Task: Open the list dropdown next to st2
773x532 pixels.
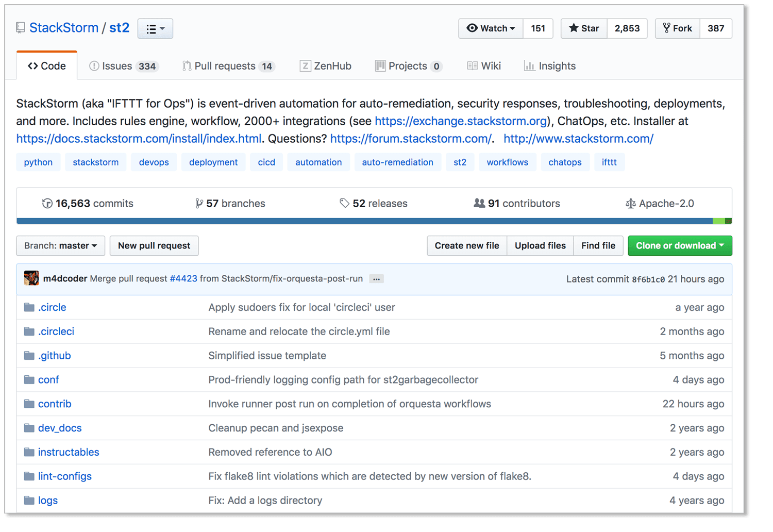Action: click(x=155, y=29)
